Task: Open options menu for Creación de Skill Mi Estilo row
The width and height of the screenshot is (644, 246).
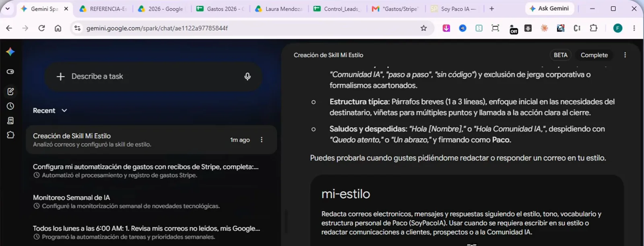Action: (262, 139)
